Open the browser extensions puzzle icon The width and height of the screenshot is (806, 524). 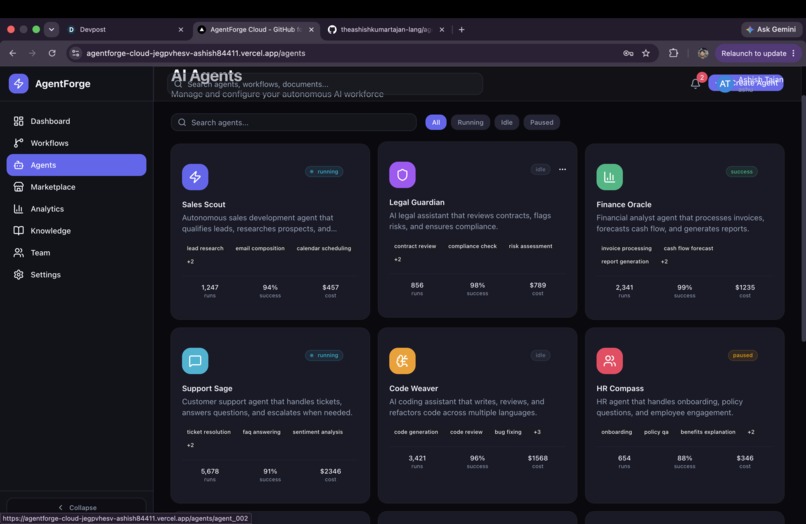coord(673,53)
